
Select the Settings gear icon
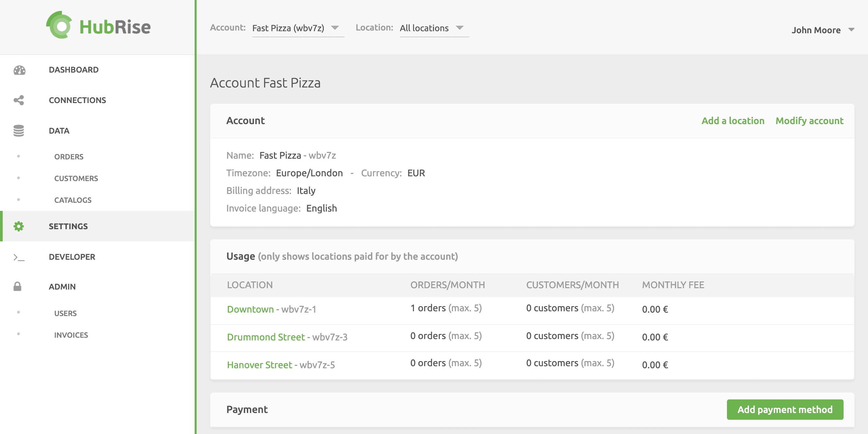coord(19,226)
